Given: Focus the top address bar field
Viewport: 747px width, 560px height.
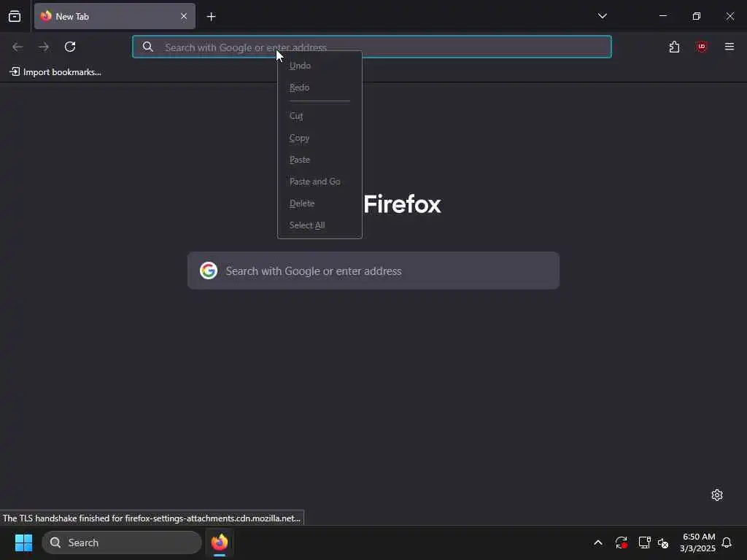Looking at the screenshot, I should pos(371,47).
